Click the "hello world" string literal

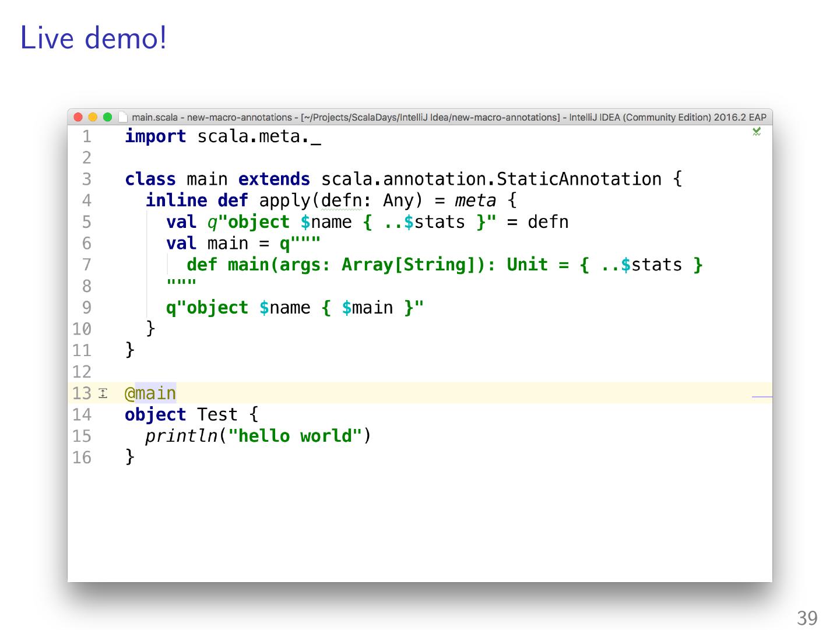295,436
